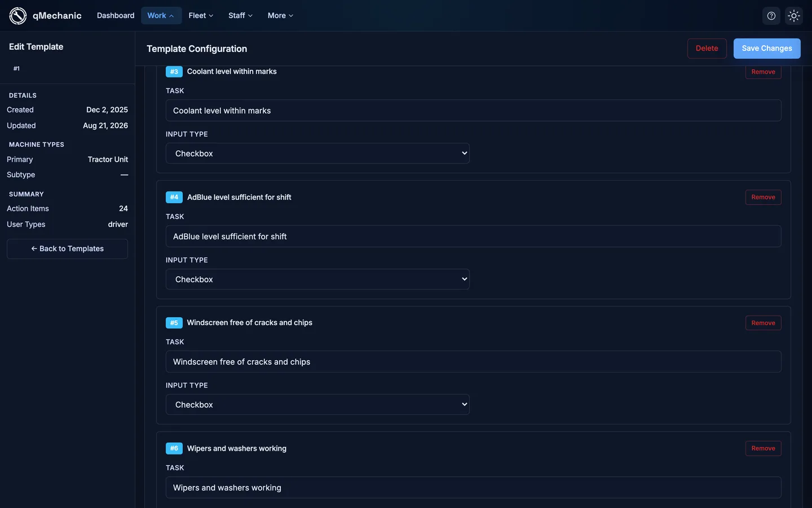This screenshot has width=812, height=508.
Task: Click the #5 item number badge
Action: point(174,323)
